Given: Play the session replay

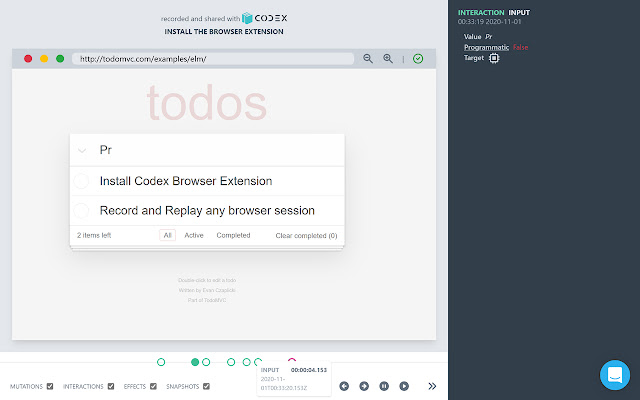Looking at the screenshot, I should [404, 386].
